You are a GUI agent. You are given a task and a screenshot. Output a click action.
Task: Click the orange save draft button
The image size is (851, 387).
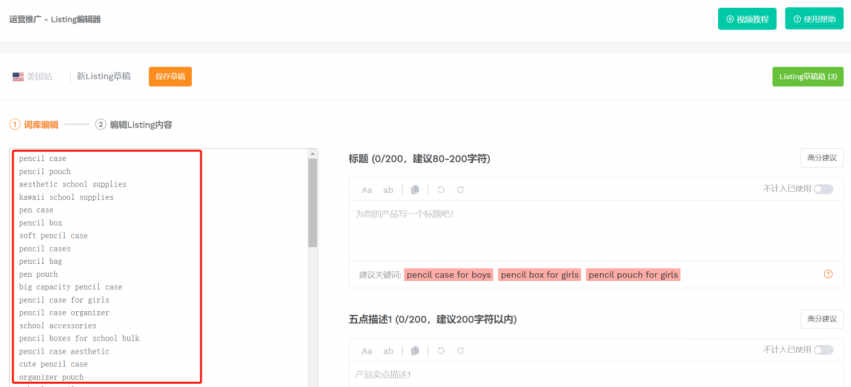[x=170, y=77]
